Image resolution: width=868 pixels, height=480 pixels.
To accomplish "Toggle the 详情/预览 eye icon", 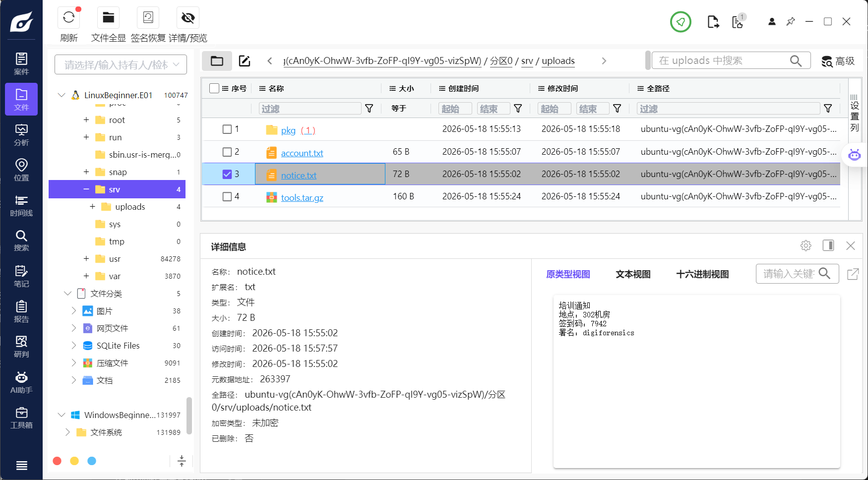I will (x=188, y=17).
